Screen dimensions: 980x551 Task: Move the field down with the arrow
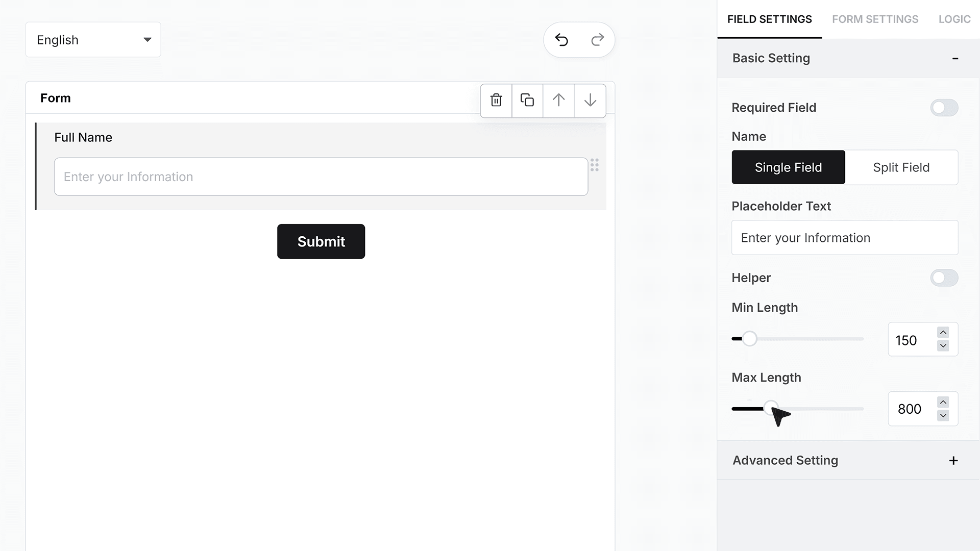click(x=590, y=101)
